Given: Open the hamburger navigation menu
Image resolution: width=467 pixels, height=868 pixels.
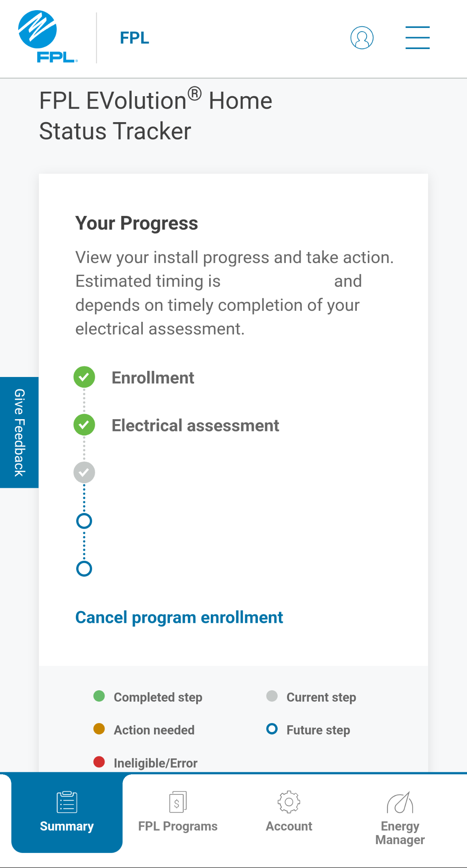Looking at the screenshot, I should point(417,38).
